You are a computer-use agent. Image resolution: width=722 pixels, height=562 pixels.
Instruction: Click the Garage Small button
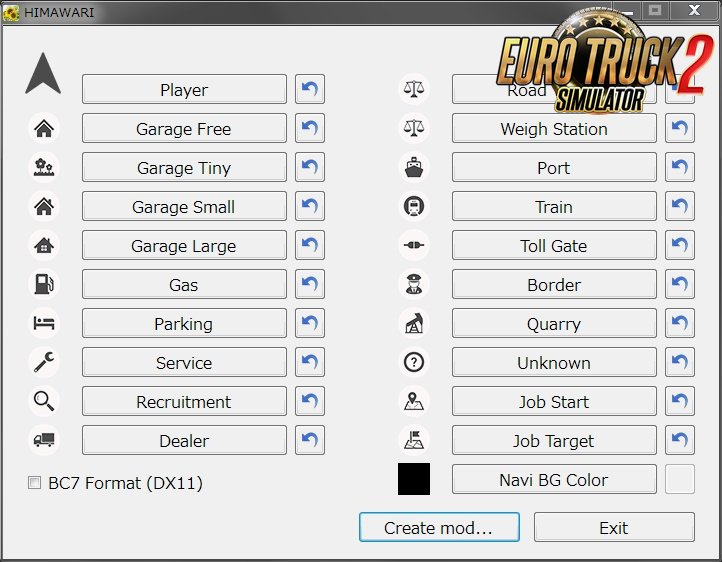click(x=184, y=206)
